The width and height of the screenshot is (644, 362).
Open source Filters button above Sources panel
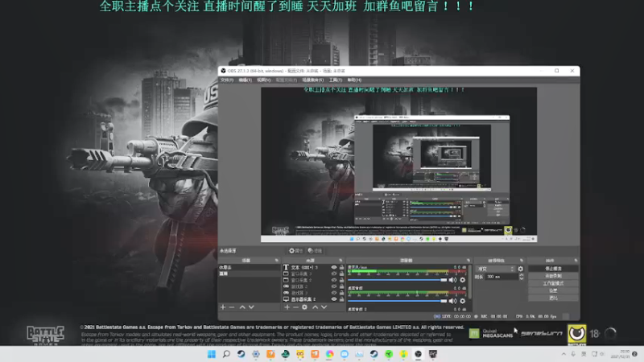click(x=315, y=250)
